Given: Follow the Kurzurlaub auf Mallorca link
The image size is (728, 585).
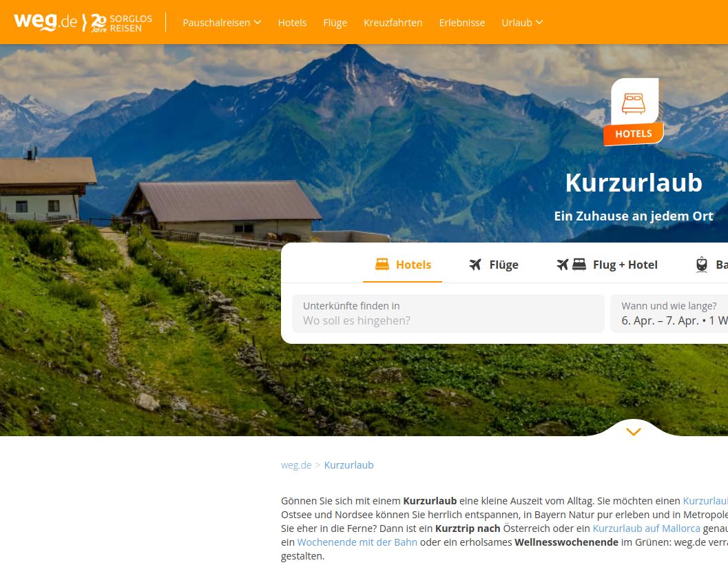Looking at the screenshot, I should 646,528.
